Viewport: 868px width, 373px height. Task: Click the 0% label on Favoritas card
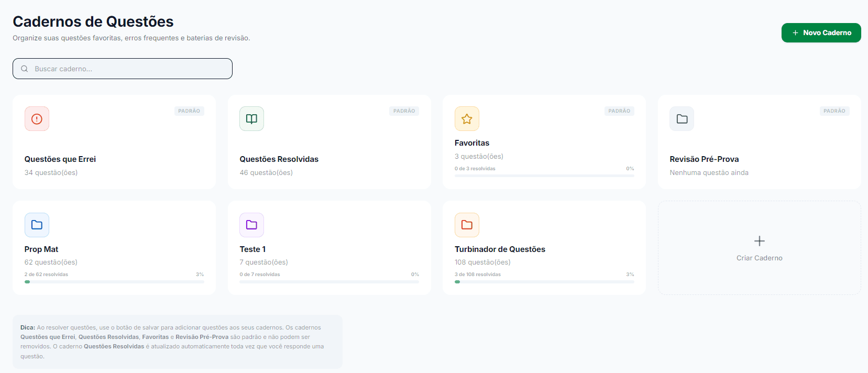[630, 169]
